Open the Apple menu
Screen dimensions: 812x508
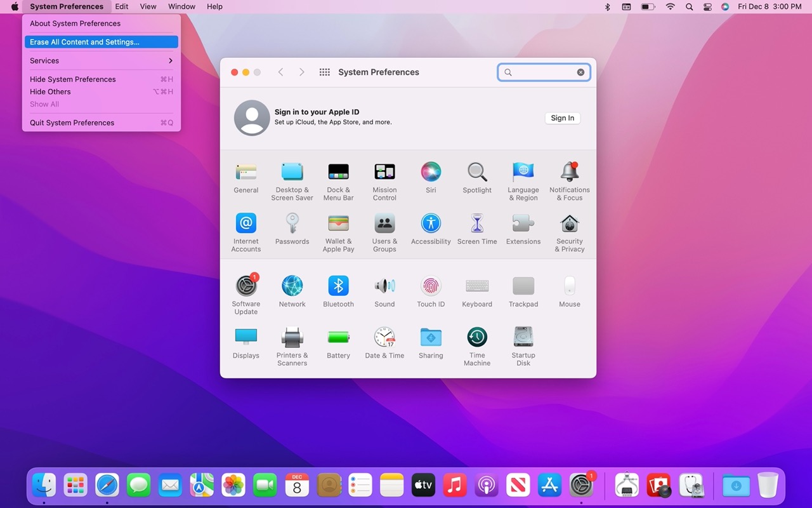click(15, 6)
